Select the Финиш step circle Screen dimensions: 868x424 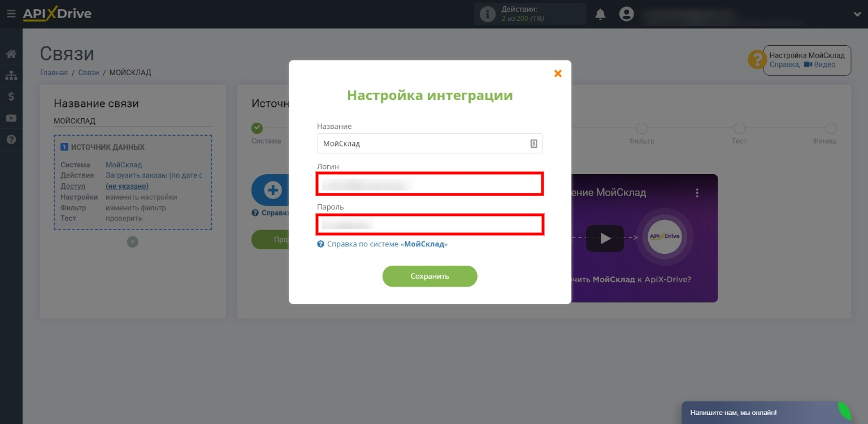(x=831, y=128)
